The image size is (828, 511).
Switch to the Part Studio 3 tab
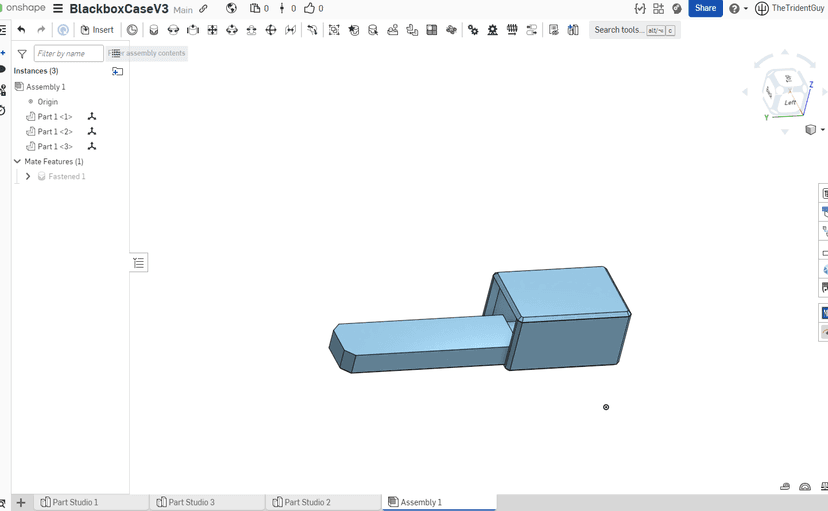pyautogui.click(x=191, y=502)
